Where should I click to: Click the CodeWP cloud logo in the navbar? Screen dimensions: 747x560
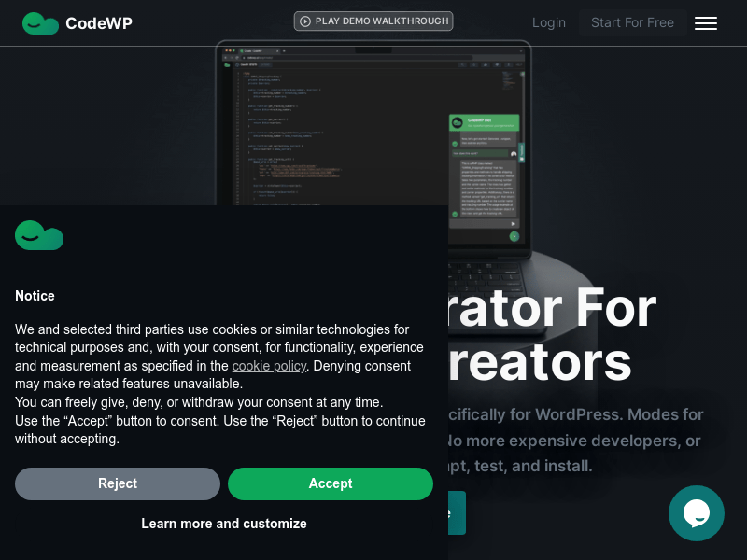click(39, 22)
